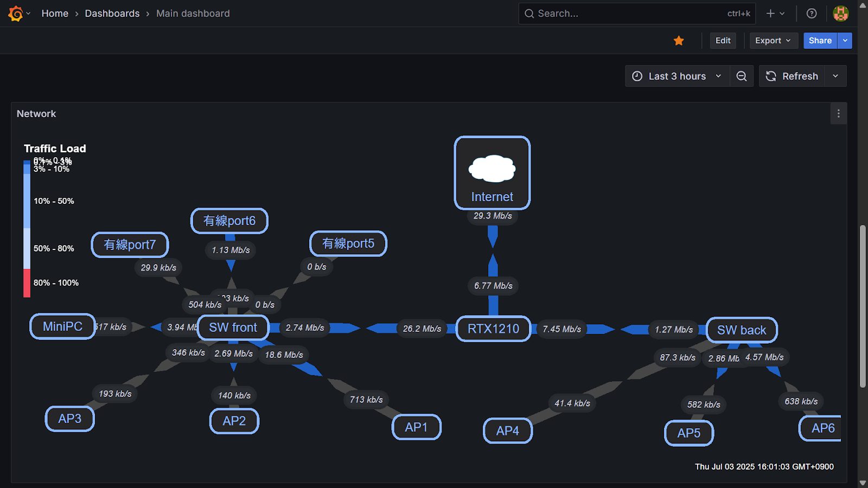
Task: Star this dashboard as favorite
Action: pyautogui.click(x=679, y=41)
